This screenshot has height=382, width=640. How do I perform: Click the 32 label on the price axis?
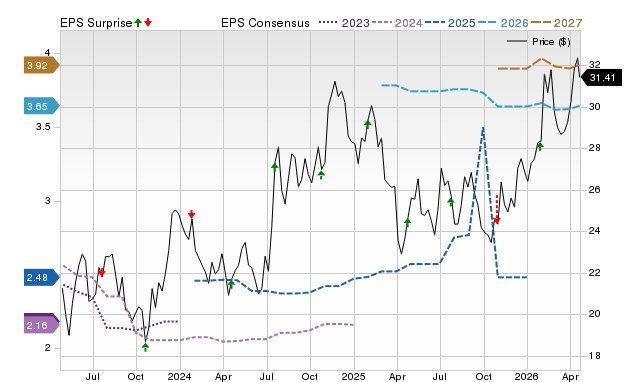(x=595, y=64)
